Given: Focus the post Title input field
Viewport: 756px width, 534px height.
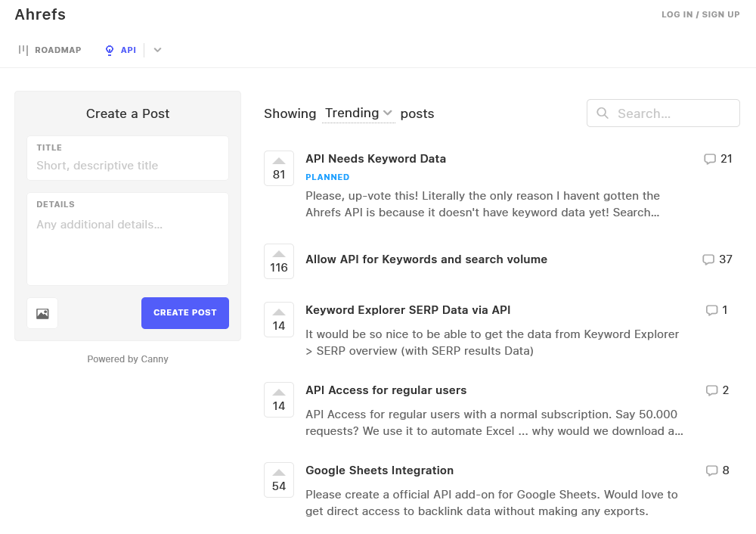Looking at the screenshot, I should (128, 166).
